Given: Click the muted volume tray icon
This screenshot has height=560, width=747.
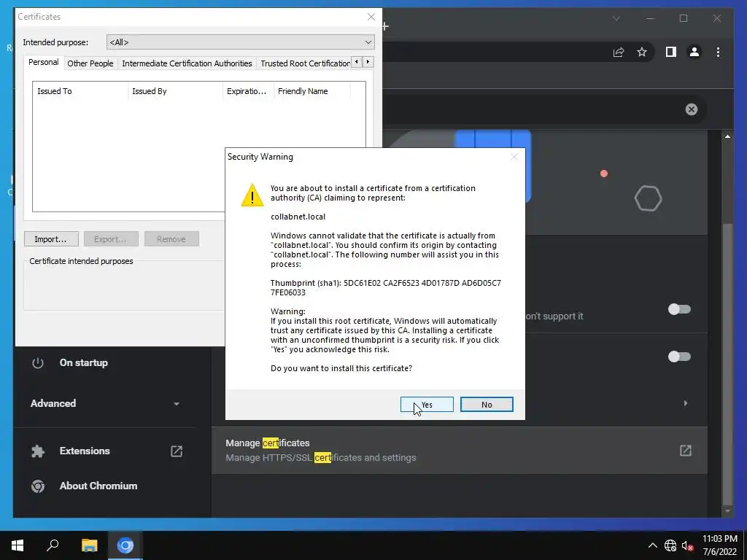Looking at the screenshot, I should pos(687,545).
